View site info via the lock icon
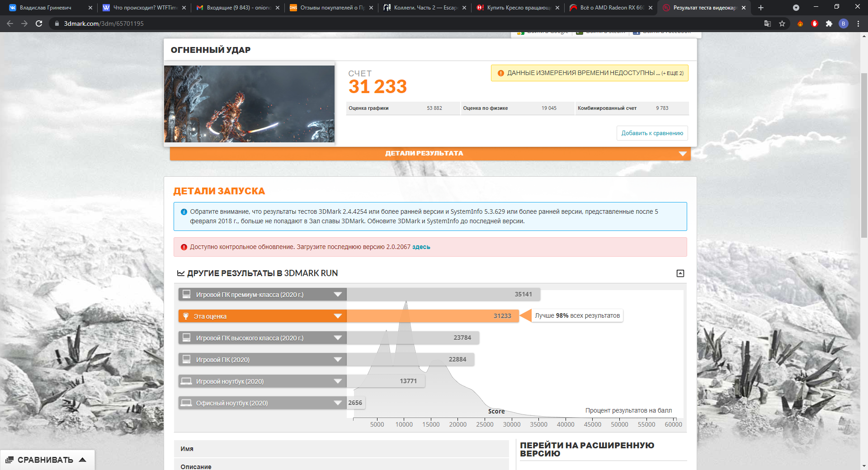The image size is (868, 470). point(57,23)
